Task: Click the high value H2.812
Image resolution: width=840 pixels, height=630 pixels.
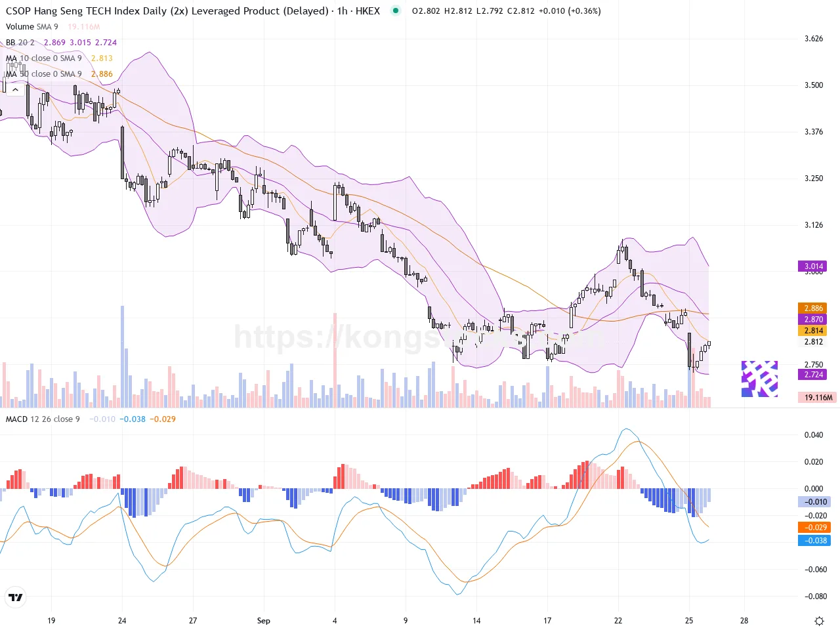Action: click(458, 11)
